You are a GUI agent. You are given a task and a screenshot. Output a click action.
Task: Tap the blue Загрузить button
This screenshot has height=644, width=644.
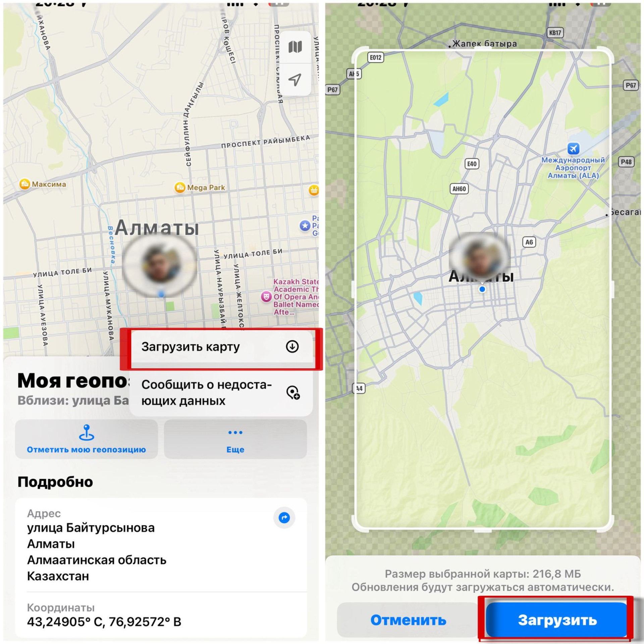557,620
